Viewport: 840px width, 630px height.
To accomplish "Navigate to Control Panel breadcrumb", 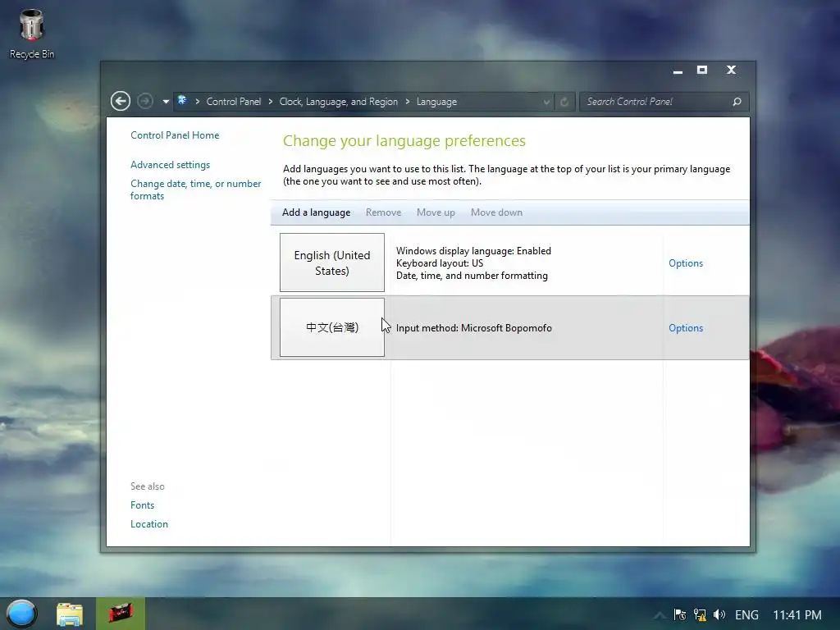I will point(234,102).
